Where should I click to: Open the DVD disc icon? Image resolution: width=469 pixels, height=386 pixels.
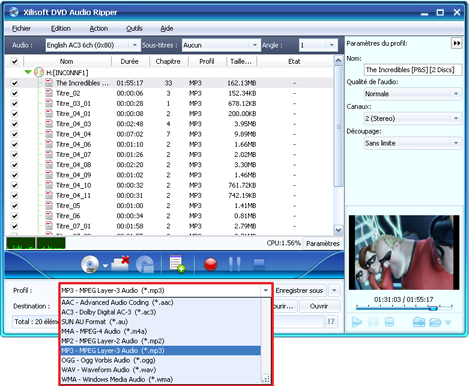tap(90, 264)
